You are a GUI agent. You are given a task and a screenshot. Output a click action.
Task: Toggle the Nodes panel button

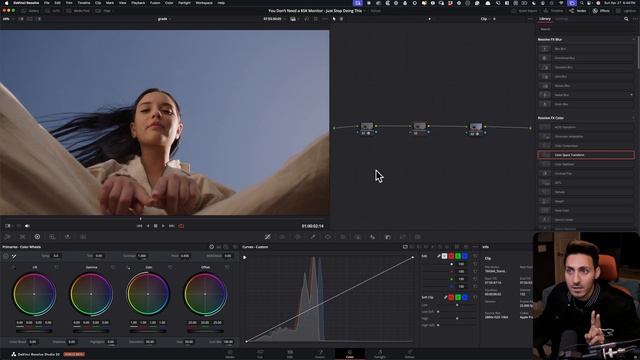coord(578,11)
